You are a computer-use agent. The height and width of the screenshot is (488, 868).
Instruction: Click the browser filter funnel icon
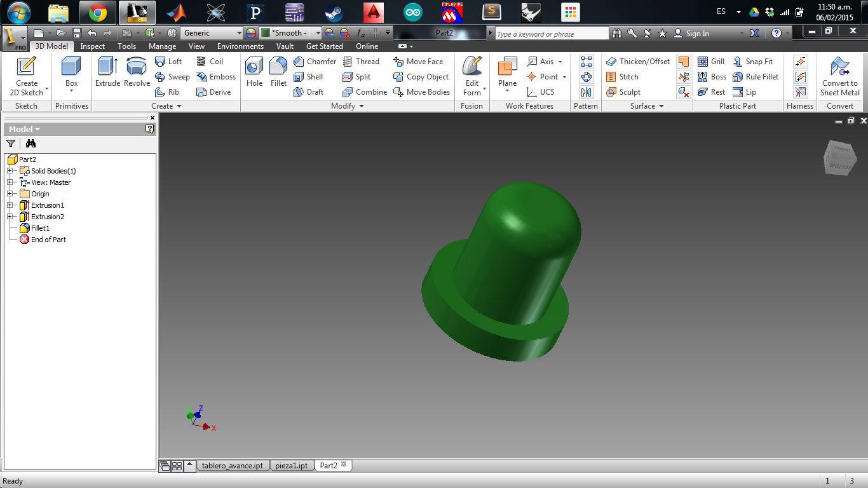11,144
